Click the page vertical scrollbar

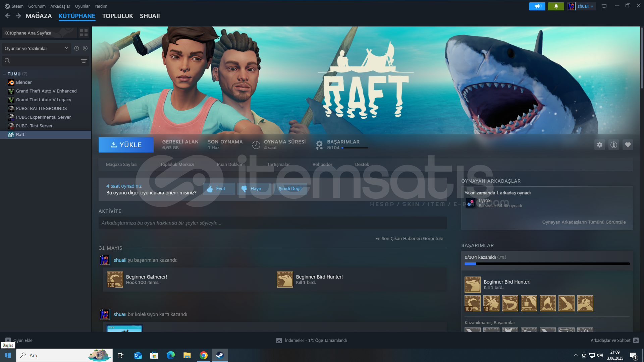pyautogui.click(x=642, y=58)
